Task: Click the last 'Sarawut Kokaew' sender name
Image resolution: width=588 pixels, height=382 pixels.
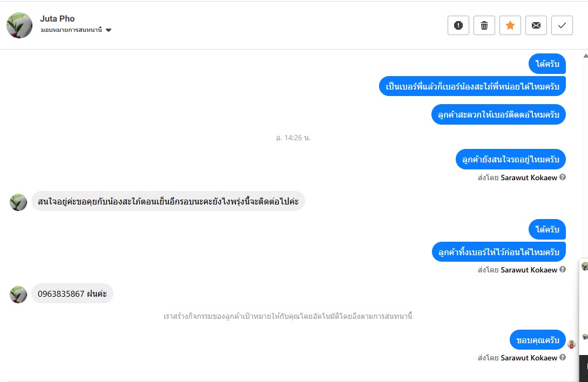Action: click(x=529, y=358)
